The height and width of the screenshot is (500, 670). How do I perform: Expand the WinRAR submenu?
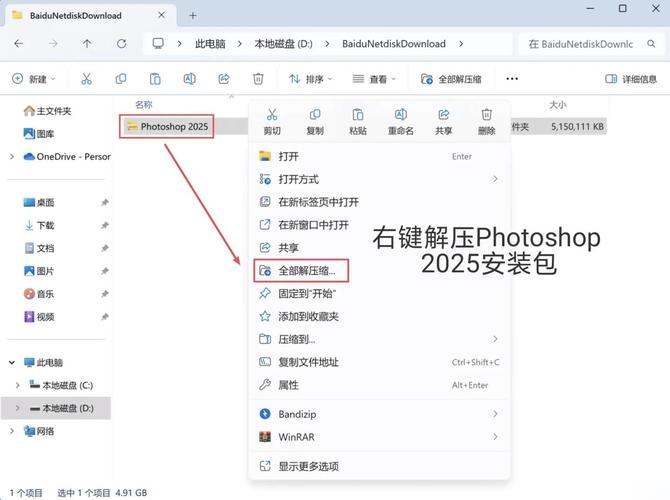coord(379,437)
